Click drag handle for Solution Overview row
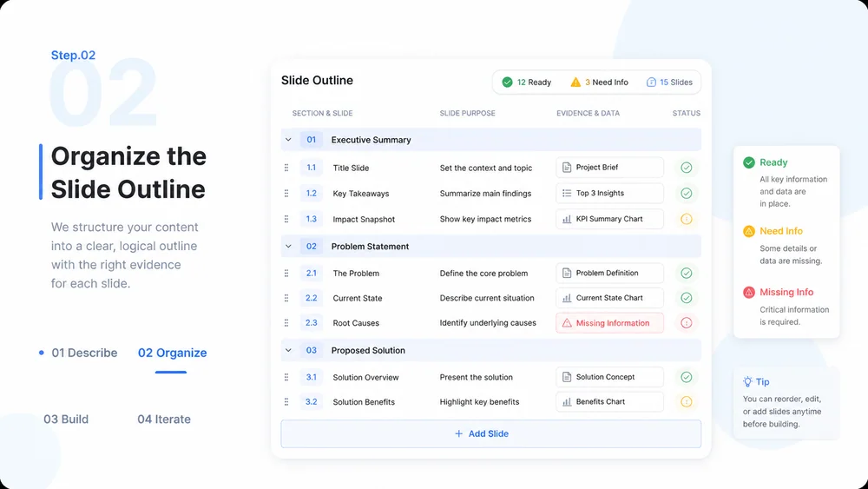The image size is (868, 489). click(286, 377)
